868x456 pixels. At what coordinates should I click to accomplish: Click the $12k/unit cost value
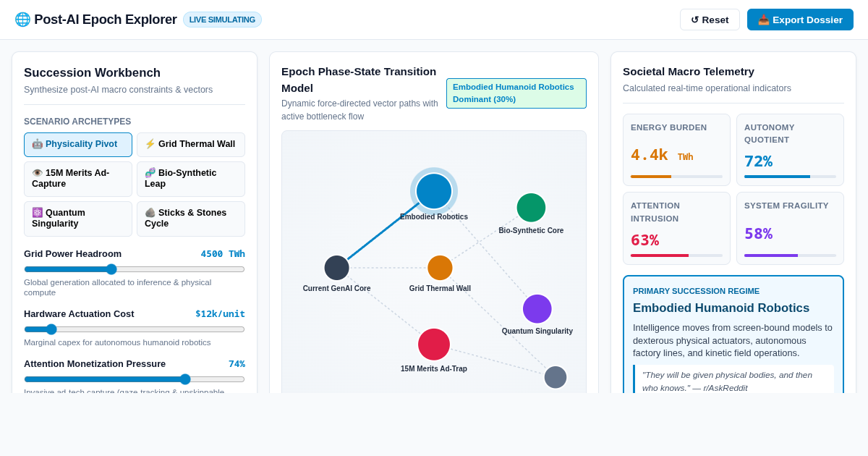(x=220, y=314)
